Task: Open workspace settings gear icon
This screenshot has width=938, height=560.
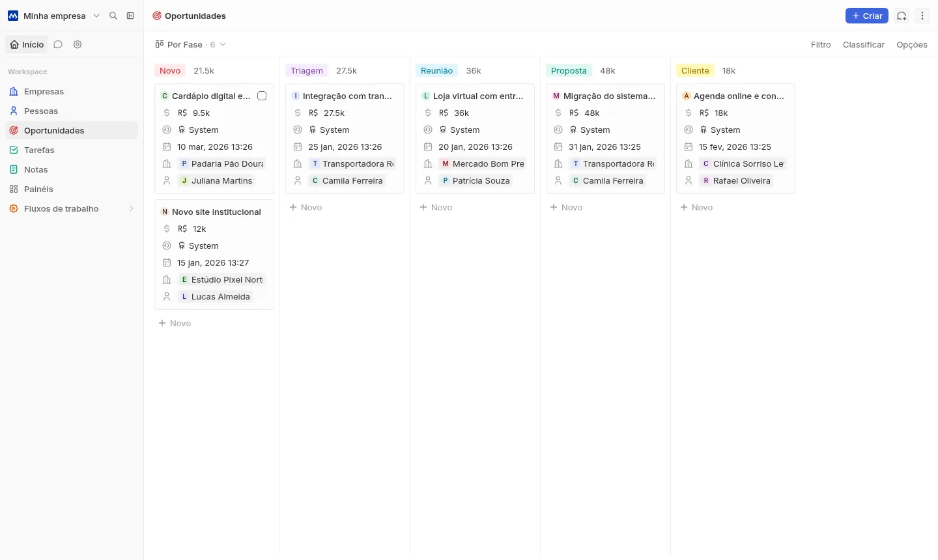Action: 78,44
